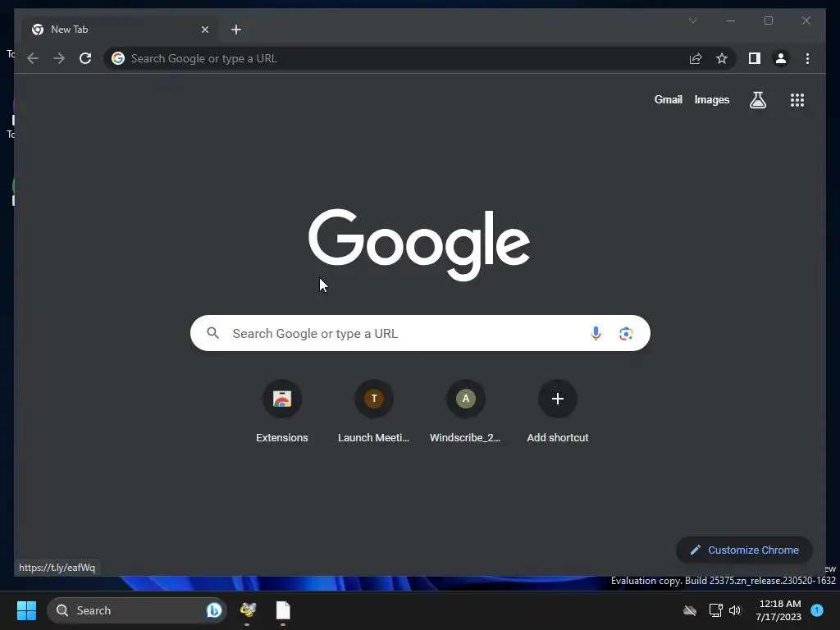840x630 pixels.
Task: Start voice search with the microphone
Action: 596,333
